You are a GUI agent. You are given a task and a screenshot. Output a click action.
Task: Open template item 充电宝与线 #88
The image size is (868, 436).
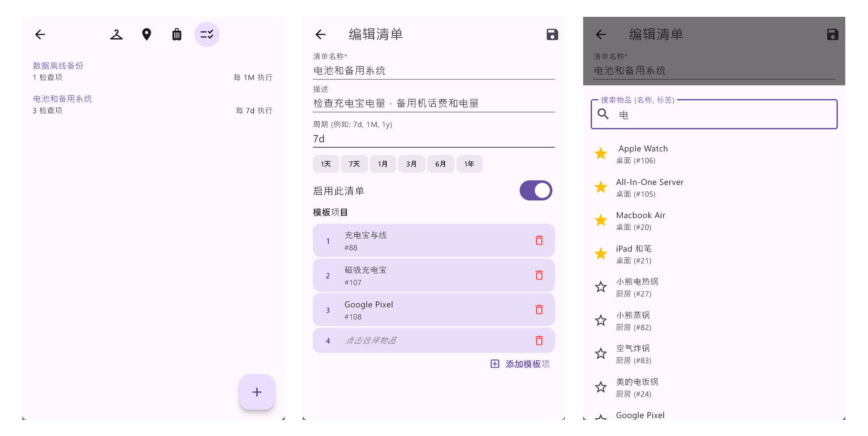[434, 241]
